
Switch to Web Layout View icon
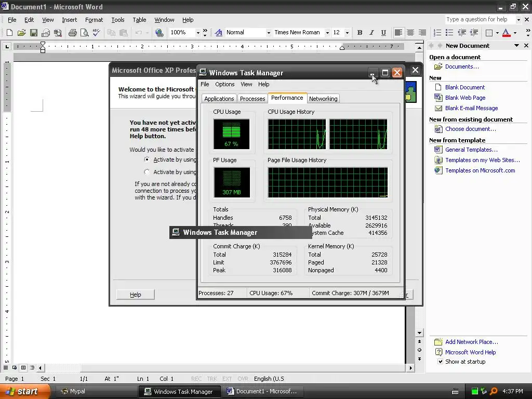[15, 367]
